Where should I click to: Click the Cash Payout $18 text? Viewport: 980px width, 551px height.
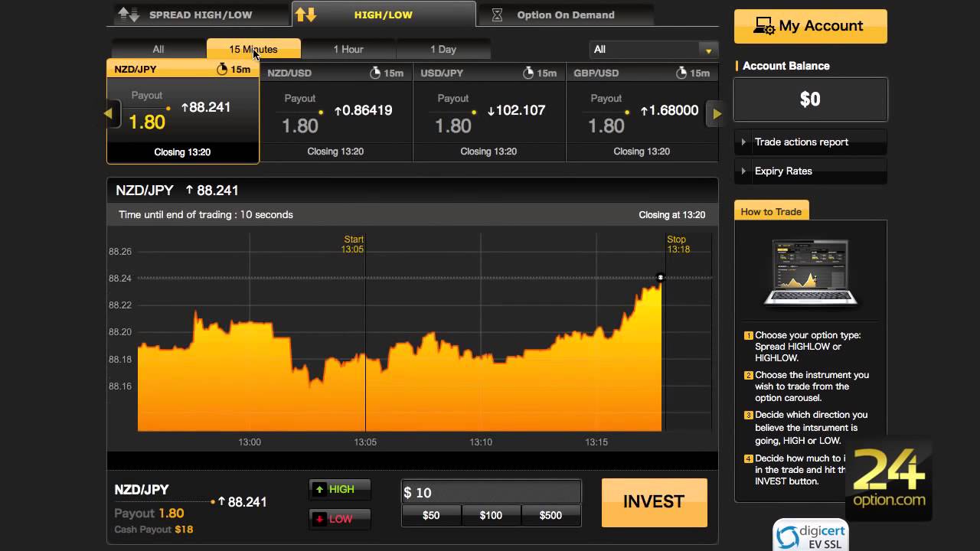(153, 530)
